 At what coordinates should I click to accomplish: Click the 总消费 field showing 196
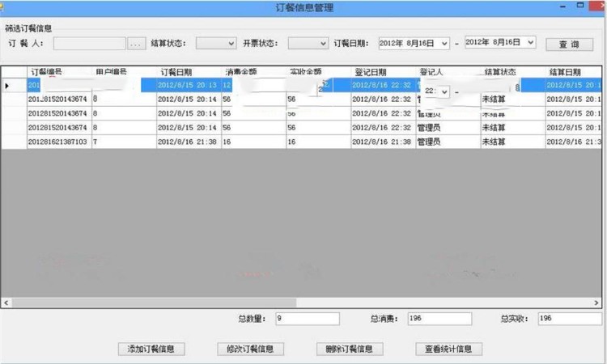[x=439, y=319]
